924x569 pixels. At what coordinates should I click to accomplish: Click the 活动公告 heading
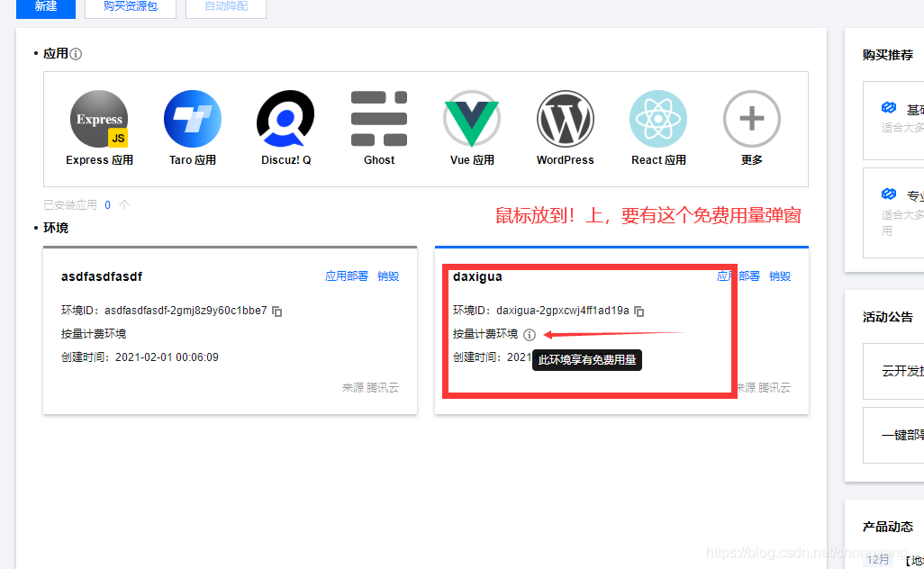click(x=887, y=317)
